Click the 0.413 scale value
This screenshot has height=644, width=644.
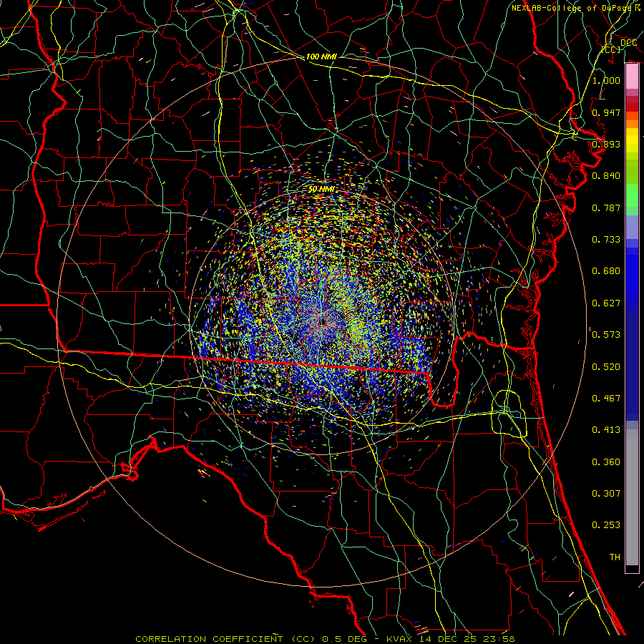606,430
